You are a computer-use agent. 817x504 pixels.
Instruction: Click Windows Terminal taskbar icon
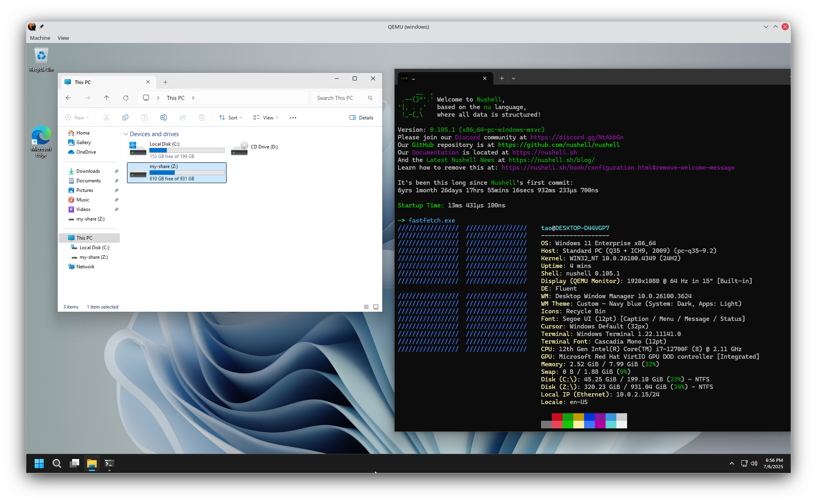click(x=109, y=463)
